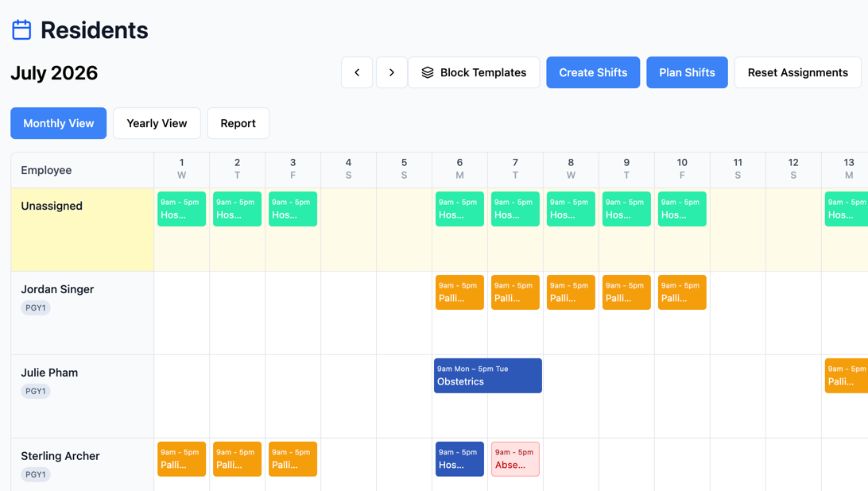Open the Report tab

(x=238, y=123)
